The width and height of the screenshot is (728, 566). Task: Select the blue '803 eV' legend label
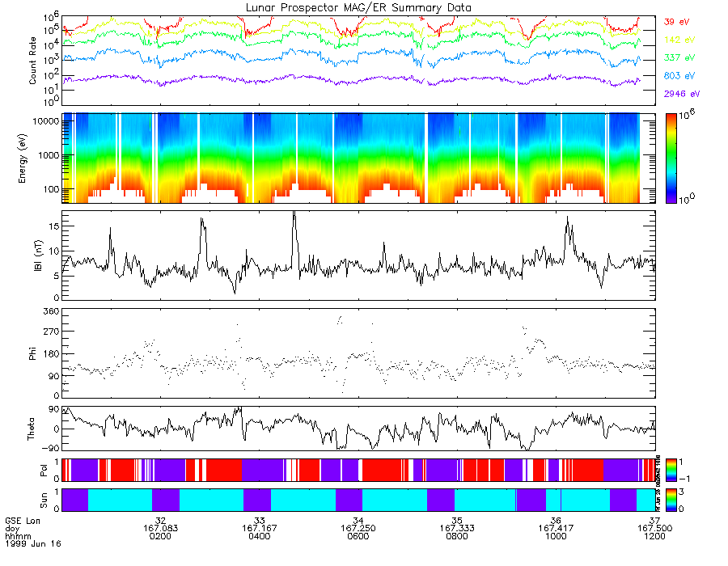[679, 76]
